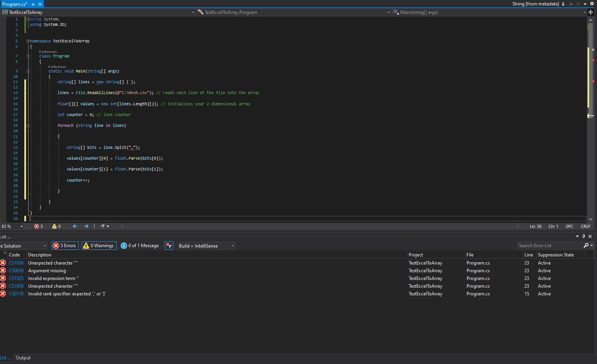The height and width of the screenshot is (364, 597).
Task: Open the CS0178 error code link
Action: coord(16,294)
